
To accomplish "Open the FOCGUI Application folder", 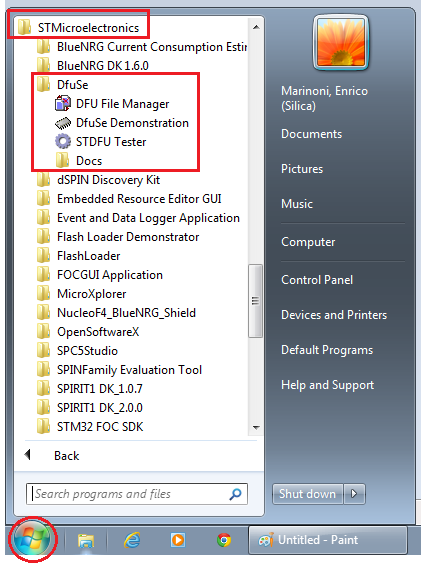I will (x=100, y=275).
